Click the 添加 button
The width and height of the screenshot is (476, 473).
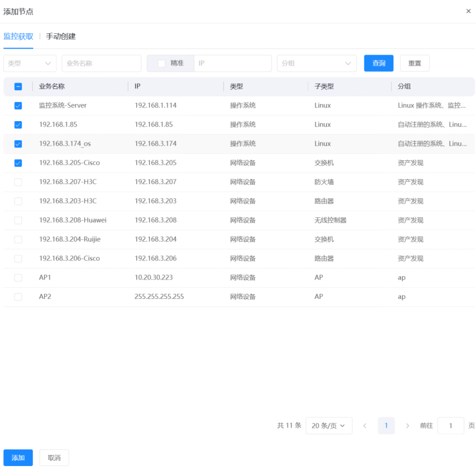[18, 457]
